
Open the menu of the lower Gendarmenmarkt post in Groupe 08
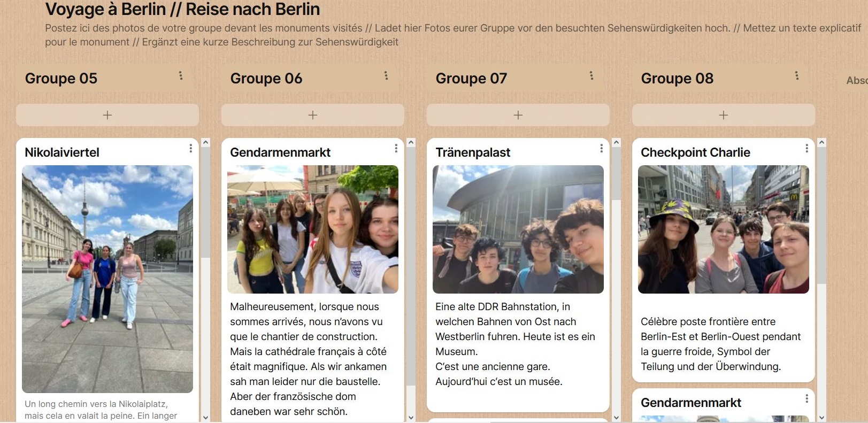pos(806,399)
